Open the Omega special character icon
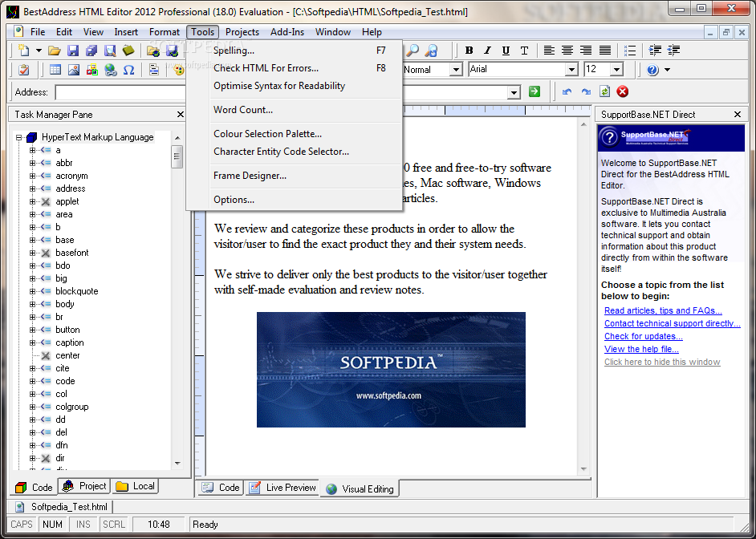This screenshot has width=756, height=539. pyautogui.click(x=128, y=69)
